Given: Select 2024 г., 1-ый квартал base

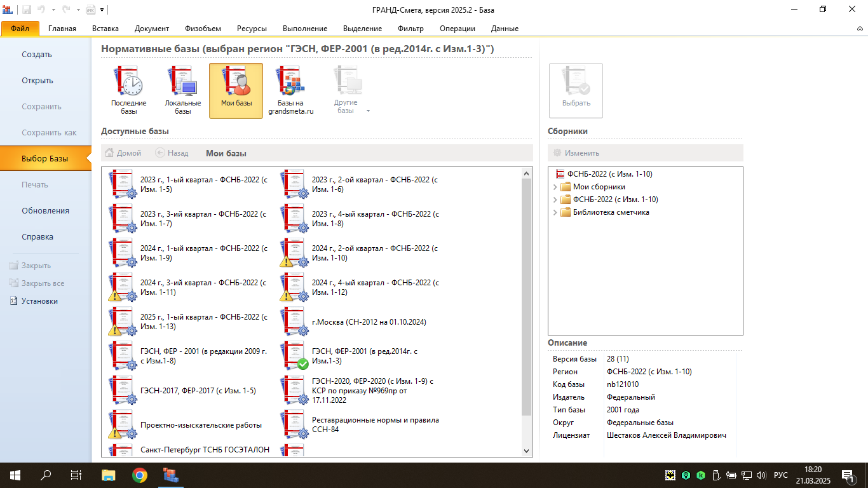Looking at the screenshot, I should tap(189, 253).
